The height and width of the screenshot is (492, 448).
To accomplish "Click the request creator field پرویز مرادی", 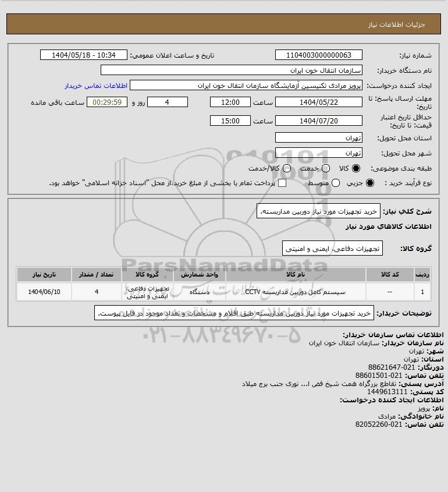I will coord(246,86).
